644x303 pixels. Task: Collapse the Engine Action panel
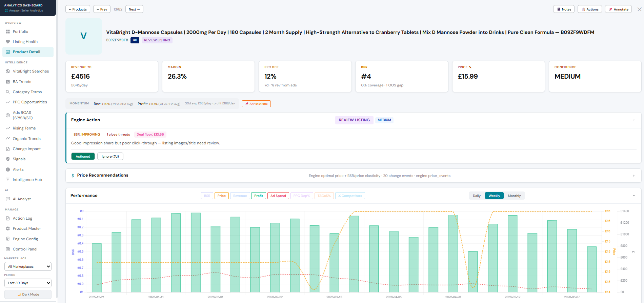click(634, 120)
